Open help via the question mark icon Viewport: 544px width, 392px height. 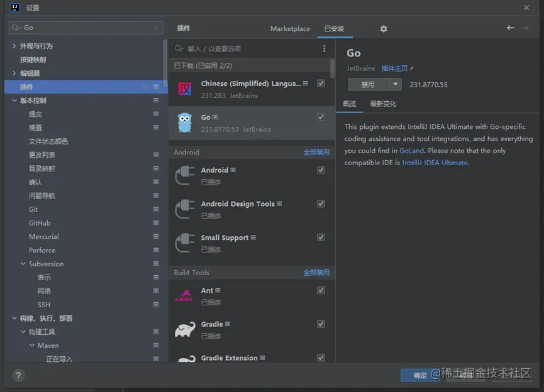pyautogui.click(x=18, y=376)
